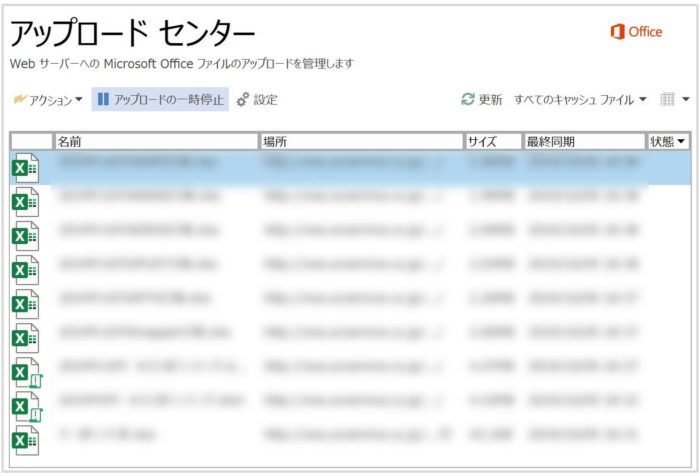The height and width of the screenshot is (476, 700).
Task: Click the pause bars icon
Action: click(x=103, y=99)
